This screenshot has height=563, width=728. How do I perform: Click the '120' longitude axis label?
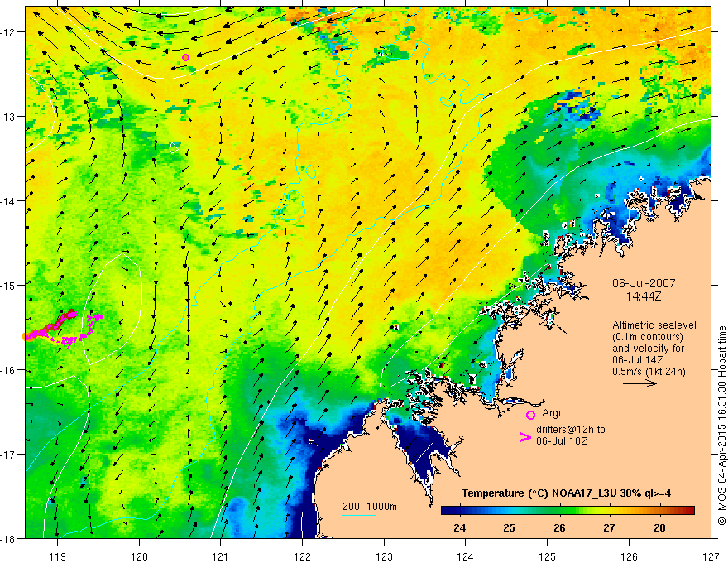[x=139, y=556]
